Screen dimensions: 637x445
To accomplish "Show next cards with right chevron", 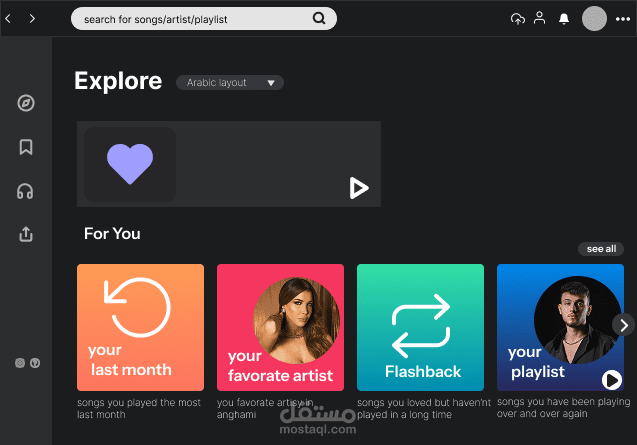I will [624, 325].
